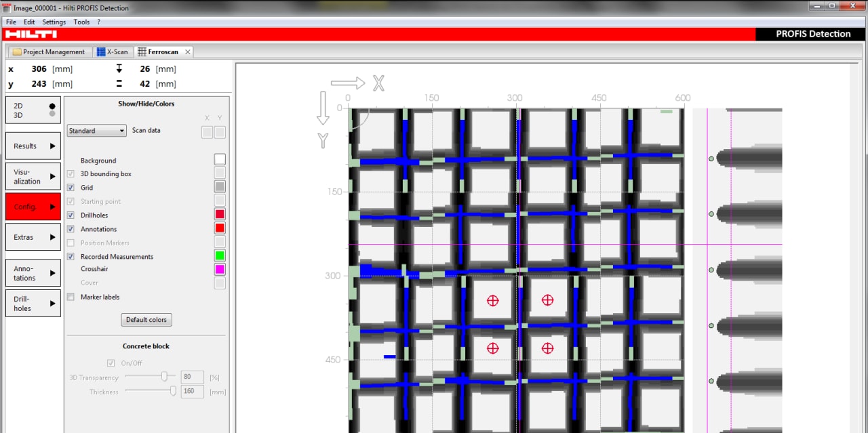Open the Standard scan data dropdown
The width and height of the screenshot is (868, 433).
[x=97, y=131]
